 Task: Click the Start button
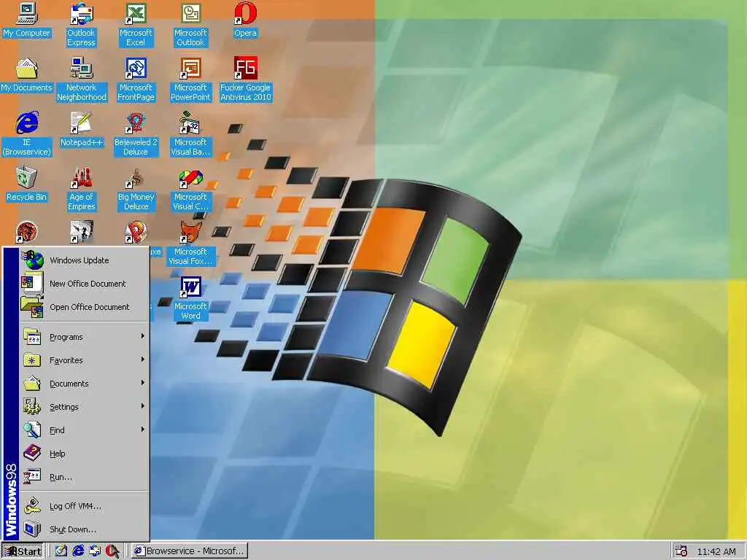23,551
